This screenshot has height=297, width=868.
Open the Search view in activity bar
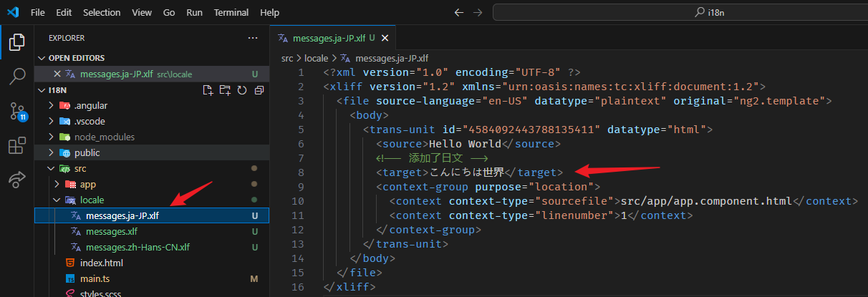click(x=16, y=77)
